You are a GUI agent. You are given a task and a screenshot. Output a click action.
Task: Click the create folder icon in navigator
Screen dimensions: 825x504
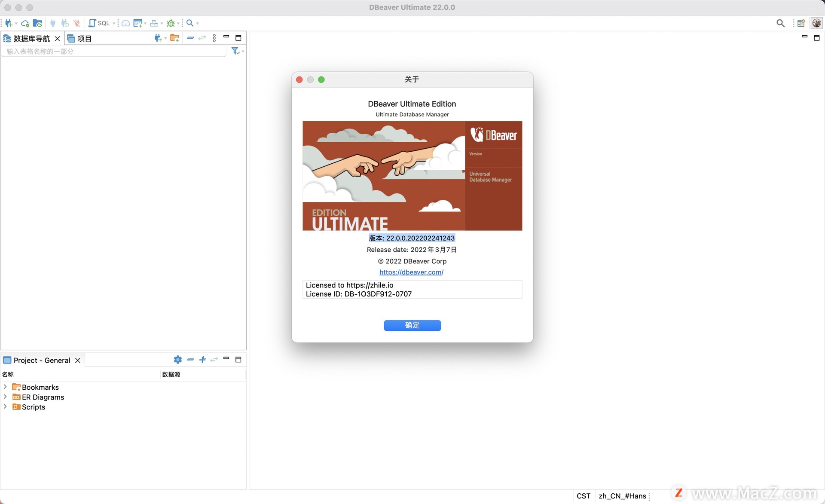(174, 38)
